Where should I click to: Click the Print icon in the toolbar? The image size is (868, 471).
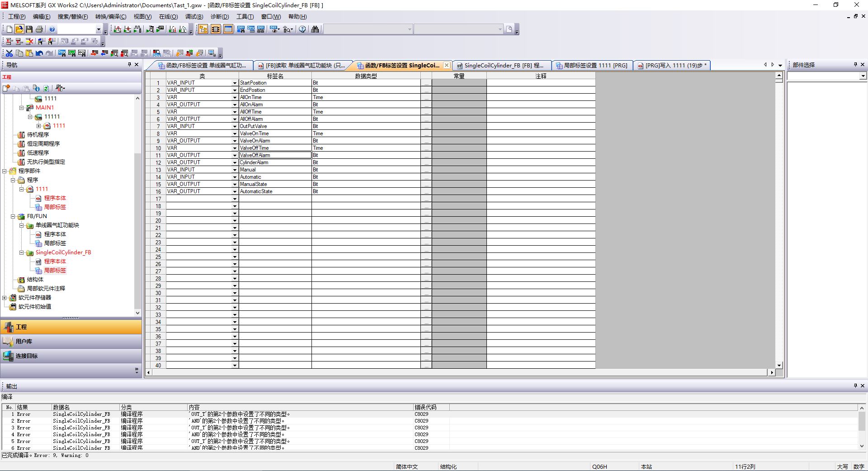point(39,29)
